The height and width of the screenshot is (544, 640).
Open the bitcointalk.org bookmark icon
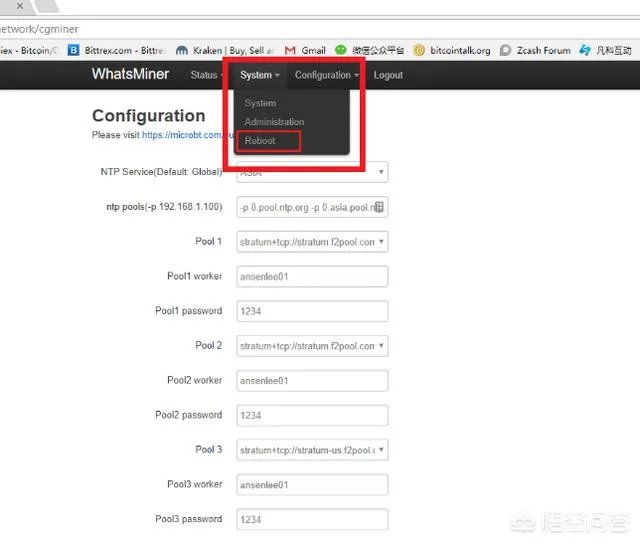(419, 50)
